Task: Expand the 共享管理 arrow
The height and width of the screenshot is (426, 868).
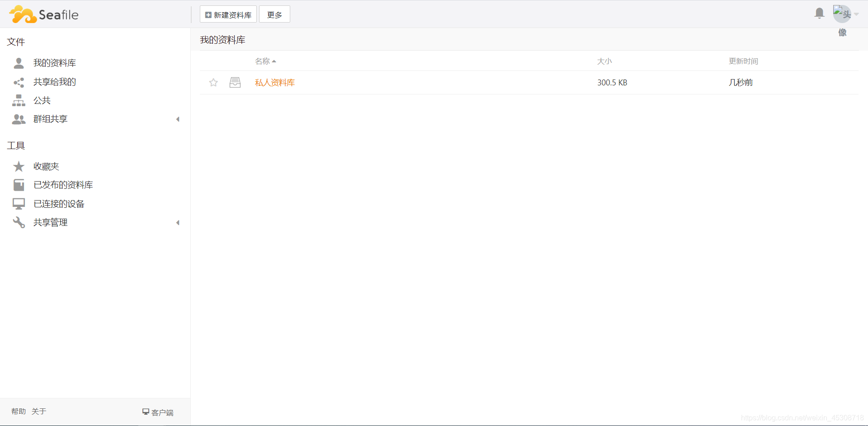Action: click(178, 223)
